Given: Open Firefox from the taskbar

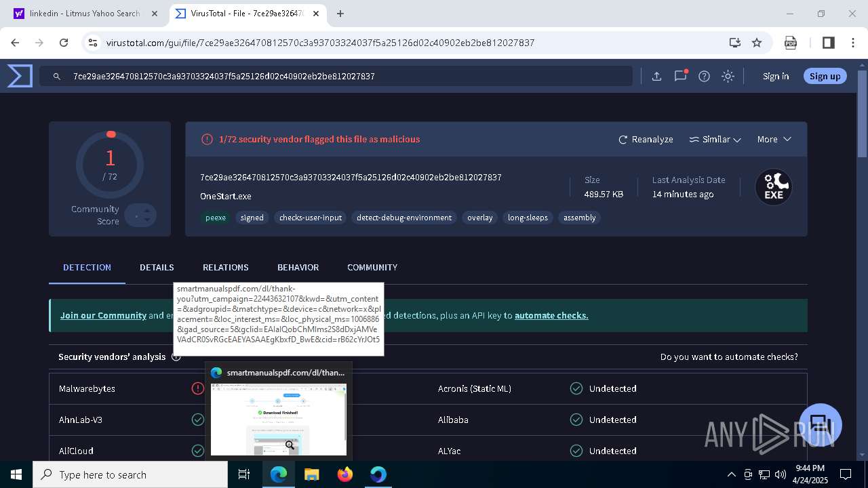Looking at the screenshot, I should pos(345,474).
